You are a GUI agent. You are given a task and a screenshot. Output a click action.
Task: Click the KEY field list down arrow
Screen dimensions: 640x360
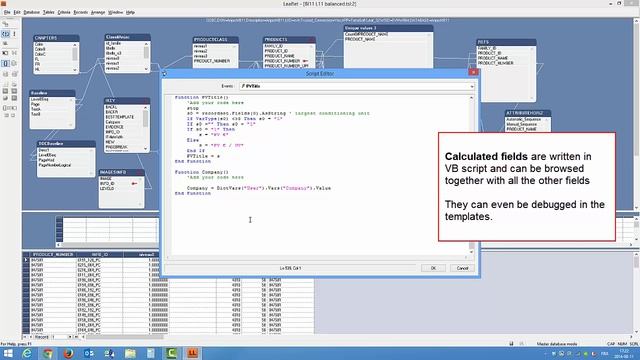[146, 149]
